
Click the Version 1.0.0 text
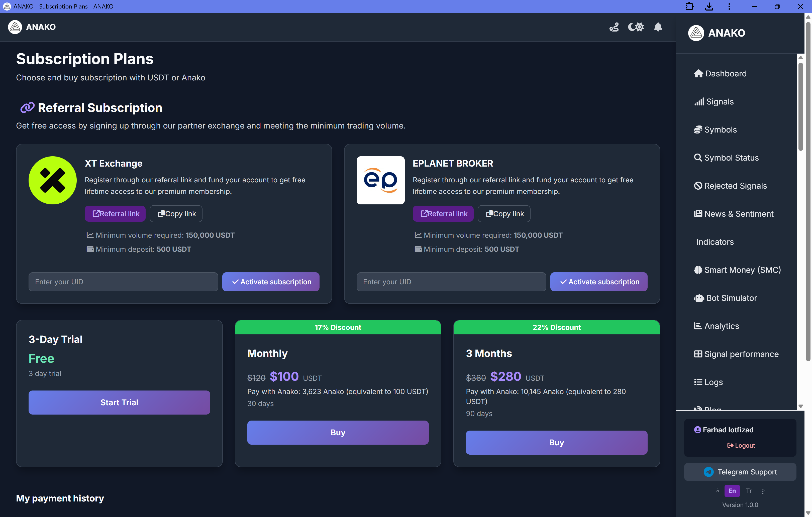click(740, 504)
